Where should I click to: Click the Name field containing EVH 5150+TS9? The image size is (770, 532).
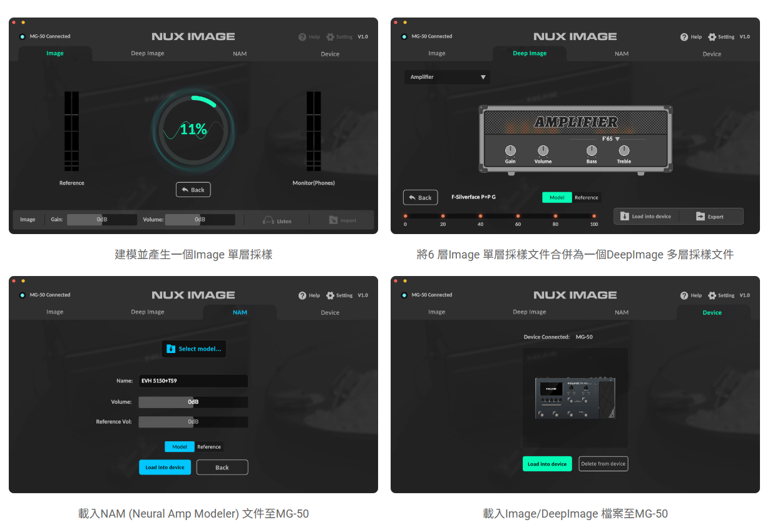193,381
